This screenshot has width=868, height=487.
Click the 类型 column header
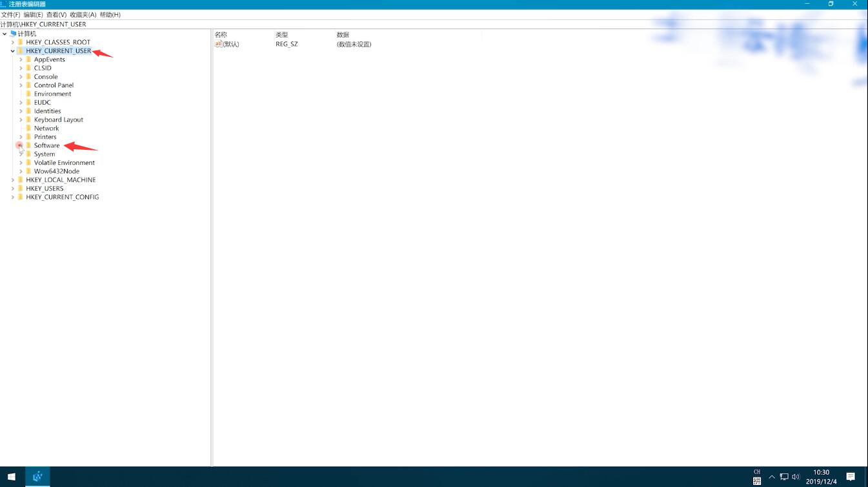point(282,34)
